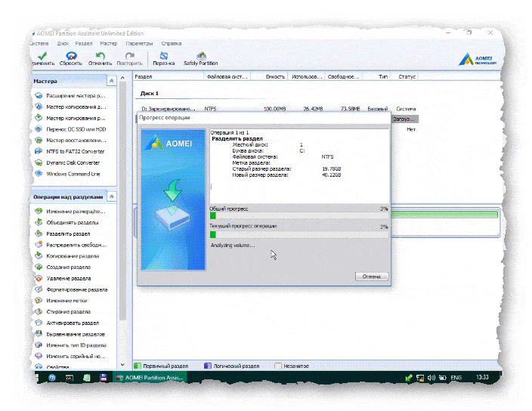Click sidebar scrollbar up arrow

[x=122, y=78]
